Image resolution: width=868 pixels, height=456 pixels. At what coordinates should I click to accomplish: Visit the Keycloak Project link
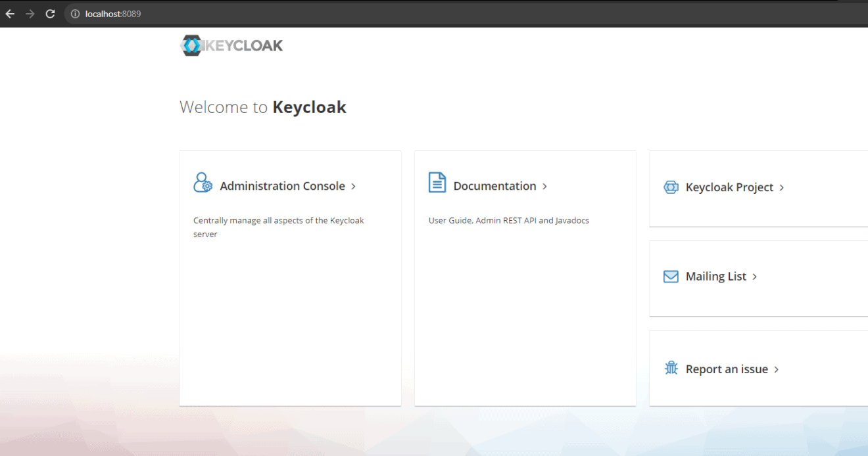729,187
